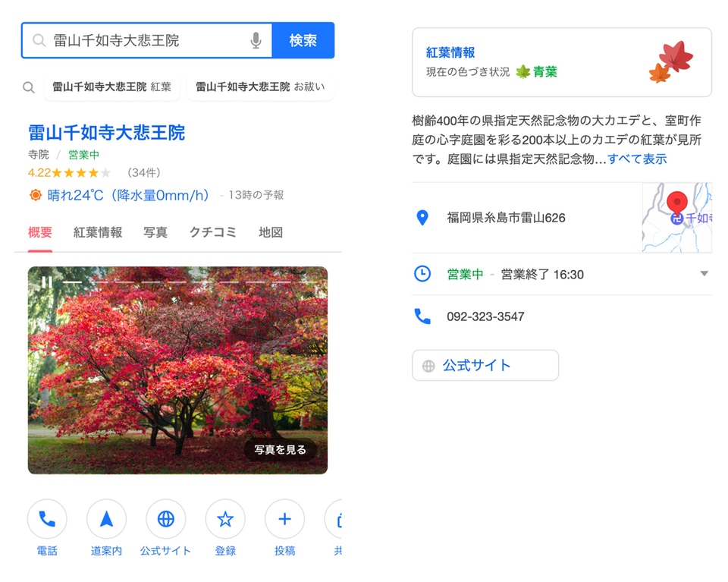
Task: Click the 登録 star bookmark icon
Action: tap(225, 519)
